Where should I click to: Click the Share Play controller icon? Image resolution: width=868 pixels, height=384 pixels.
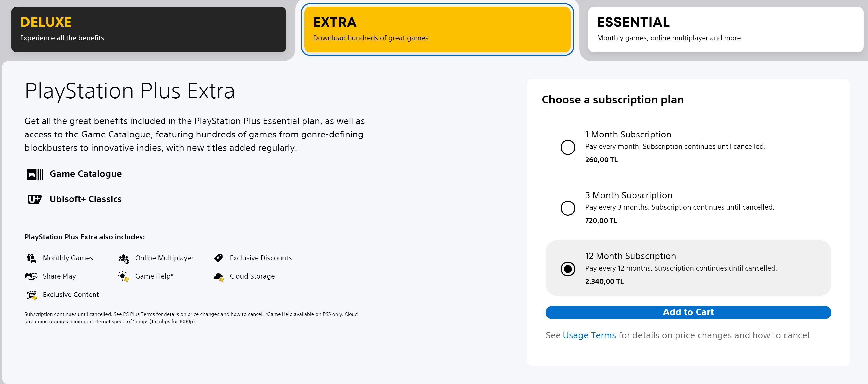click(x=31, y=276)
